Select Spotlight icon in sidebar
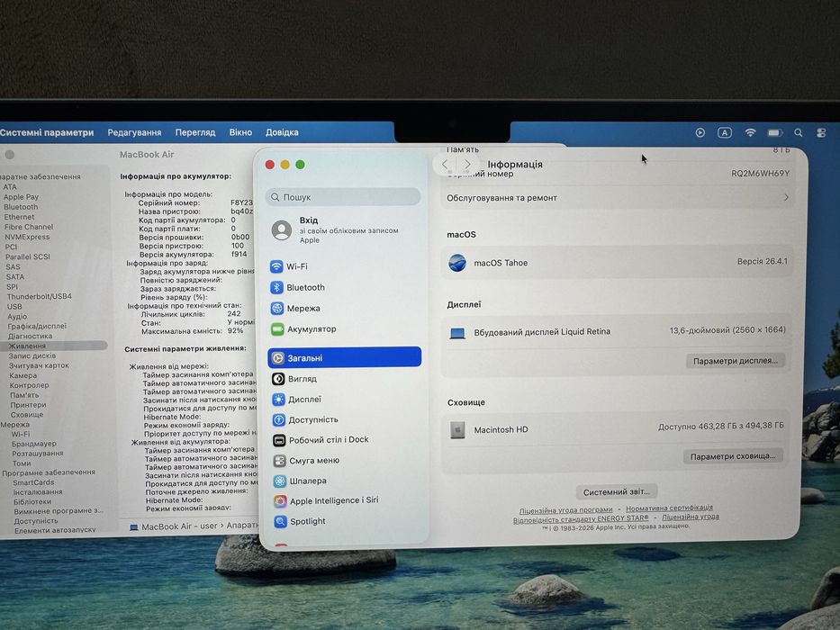This screenshot has height=630, width=840. (x=280, y=521)
